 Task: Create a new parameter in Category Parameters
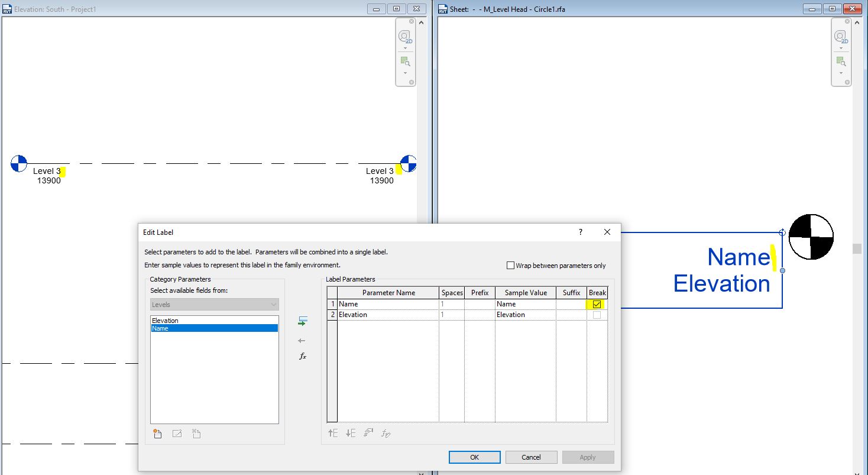tap(157, 434)
